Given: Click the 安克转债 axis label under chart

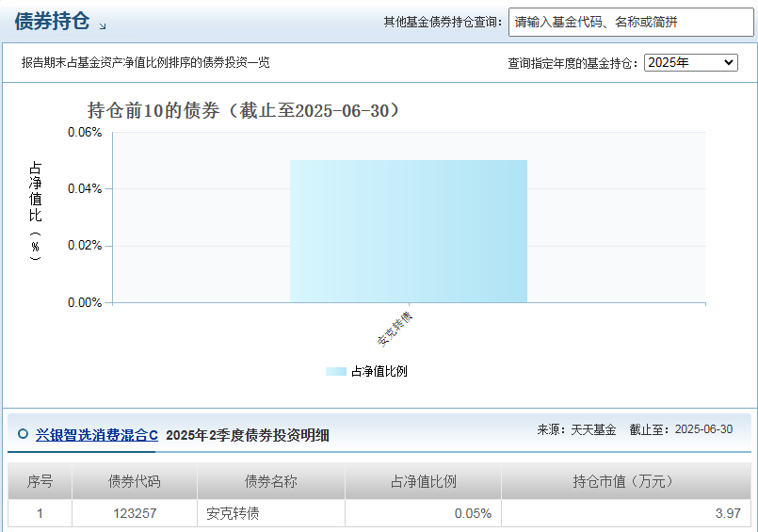Looking at the screenshot, I should [395, 329].
